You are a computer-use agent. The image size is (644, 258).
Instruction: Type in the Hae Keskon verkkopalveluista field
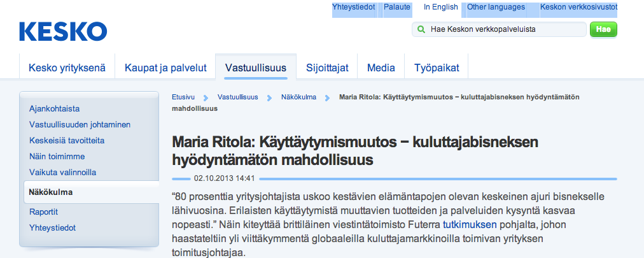503,29
